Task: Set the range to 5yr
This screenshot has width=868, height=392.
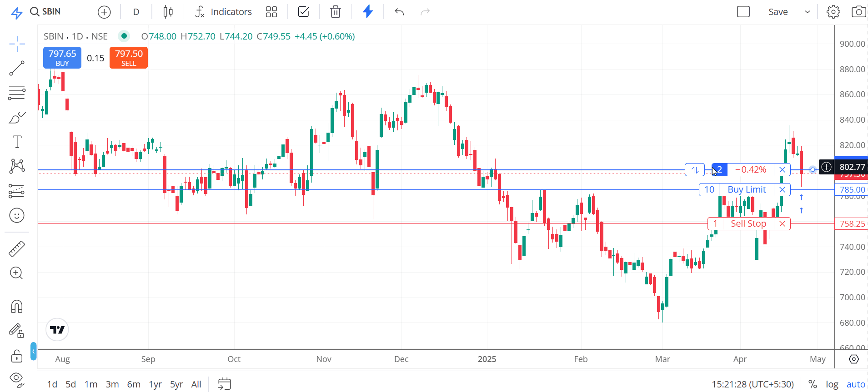Action: [x=176, y=384]
